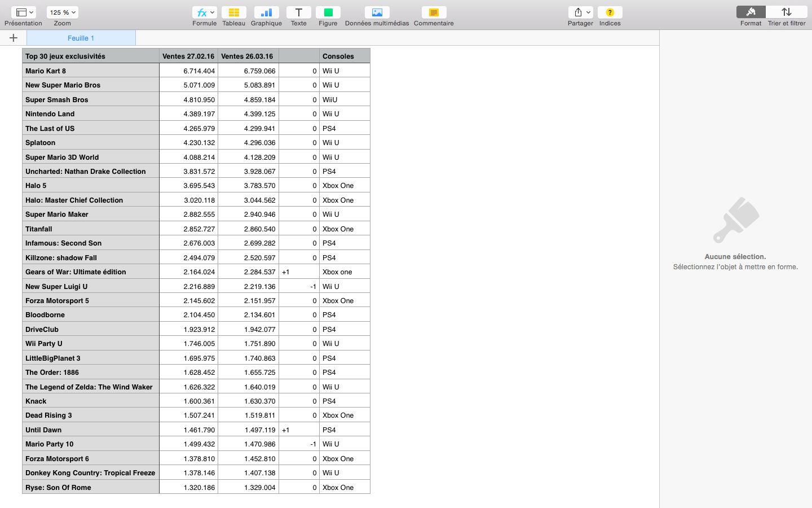Viewport: 812px width, 508px height.
Task: Click LittleBigPlanet 3 cell
Action: 91,358
